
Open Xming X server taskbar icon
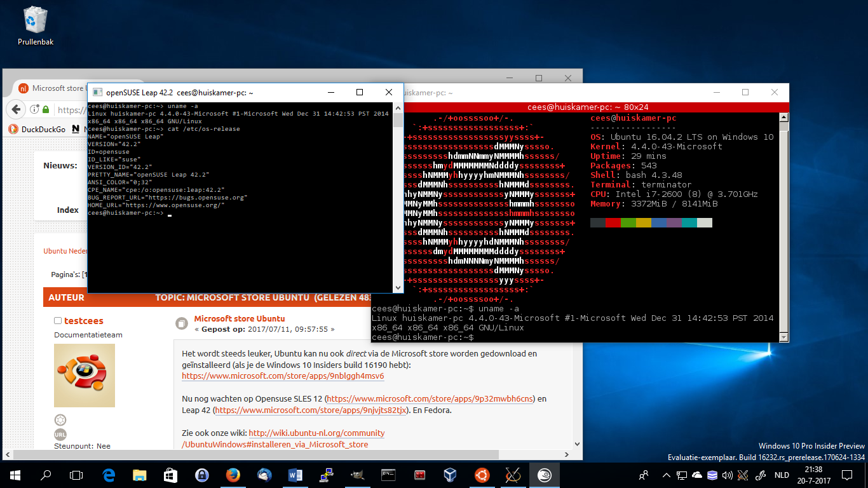(513, 475)
